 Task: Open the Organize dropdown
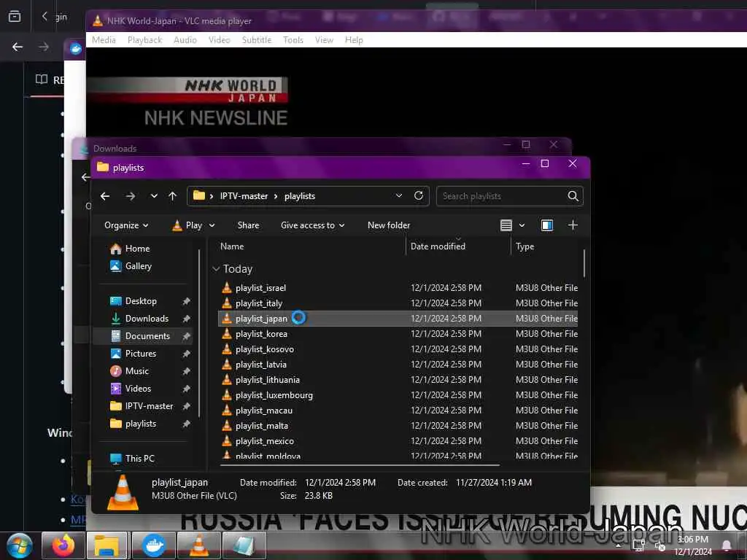(126, 225)
